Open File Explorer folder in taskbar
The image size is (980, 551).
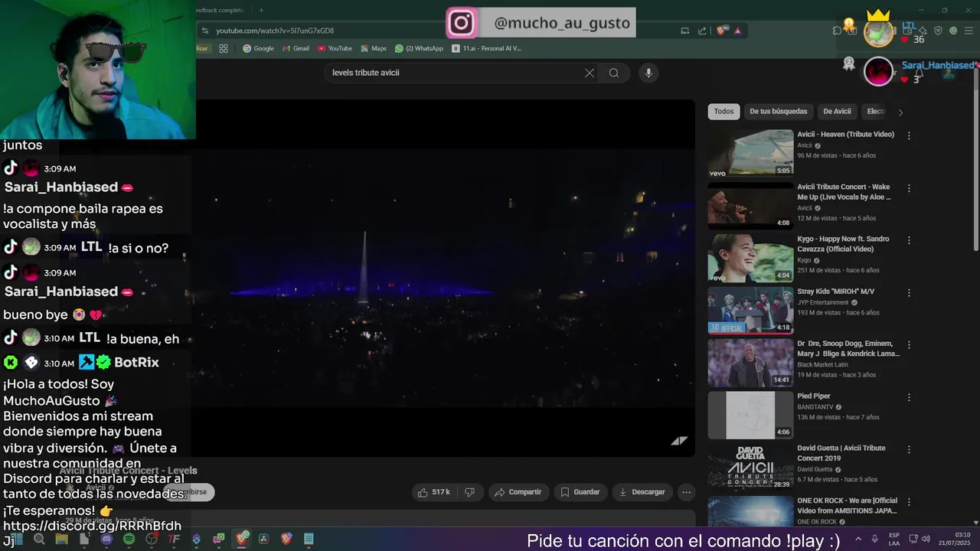point(61,540)
